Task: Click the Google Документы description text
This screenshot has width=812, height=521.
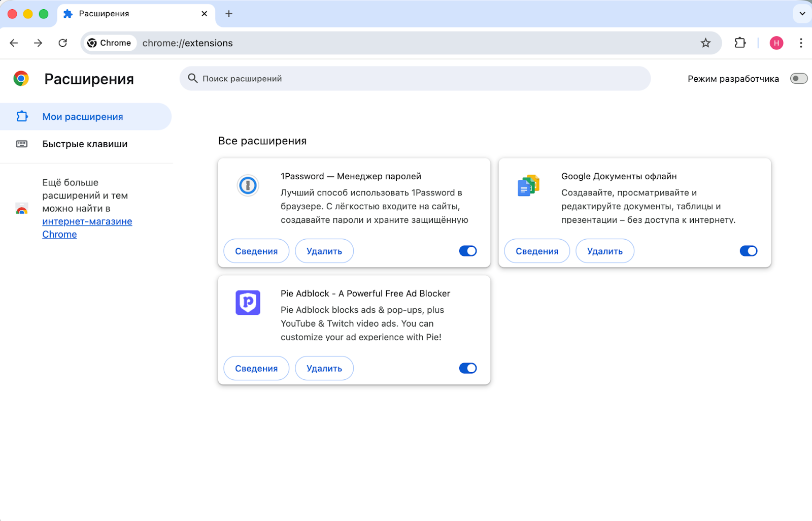Action: click(648, 206)
